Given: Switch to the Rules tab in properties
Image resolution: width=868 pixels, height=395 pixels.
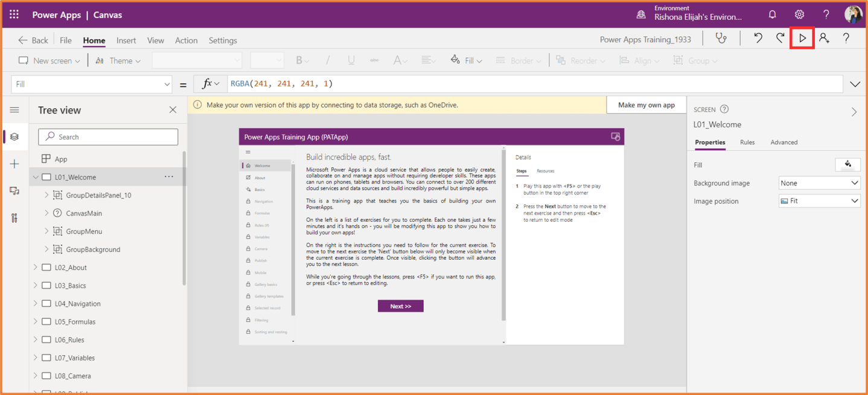Looking at the screenshot, I should 747,143.
